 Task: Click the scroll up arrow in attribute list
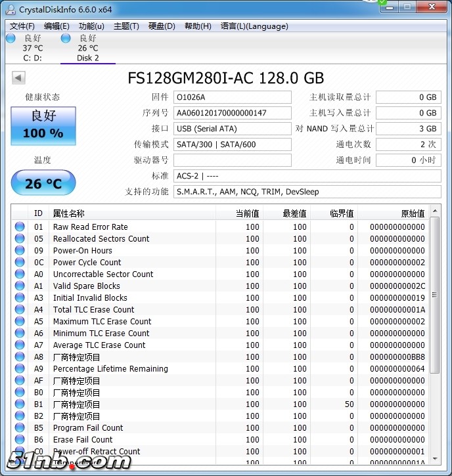(x=434, y=213)
